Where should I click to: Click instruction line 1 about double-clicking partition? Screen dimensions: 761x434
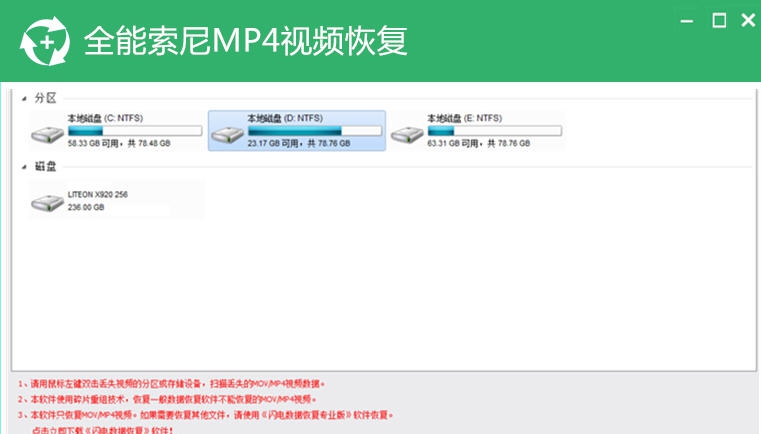(x=171, y=384)
